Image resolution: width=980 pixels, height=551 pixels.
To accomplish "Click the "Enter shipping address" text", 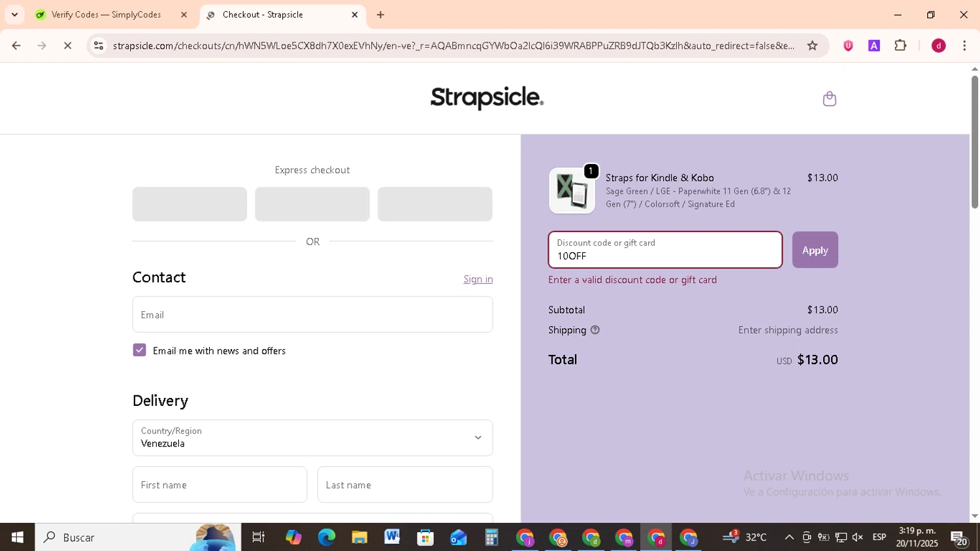I will click(x=788, y=330).
